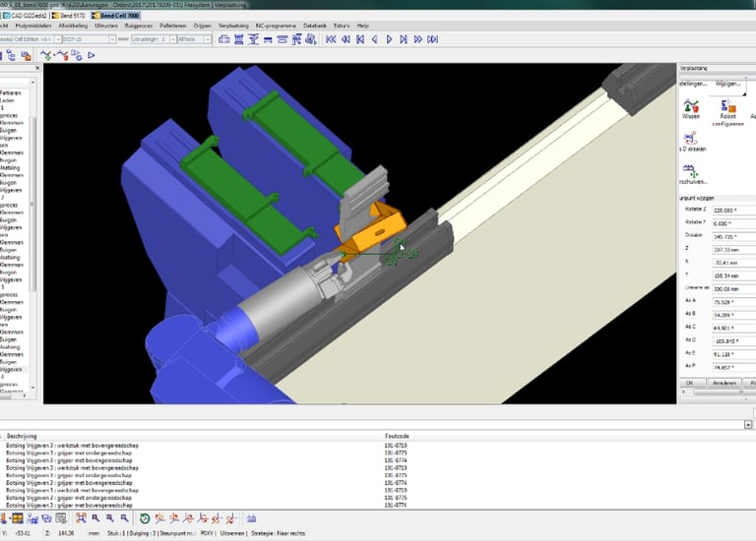Viewport: 756px width, 541px height.
Task: Click the Rotatie Z value field
Action: [x=733, y=210]
